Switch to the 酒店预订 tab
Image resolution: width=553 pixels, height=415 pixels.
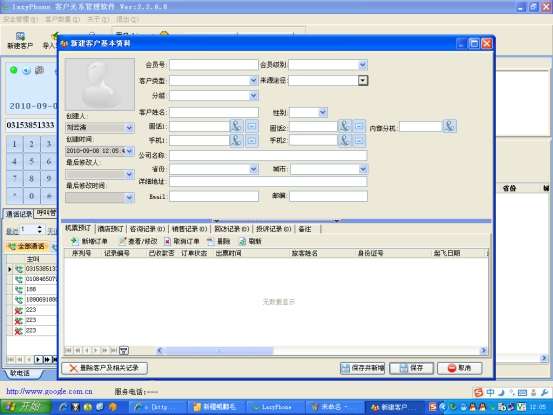pyautogui.click(x=110, y=229)
